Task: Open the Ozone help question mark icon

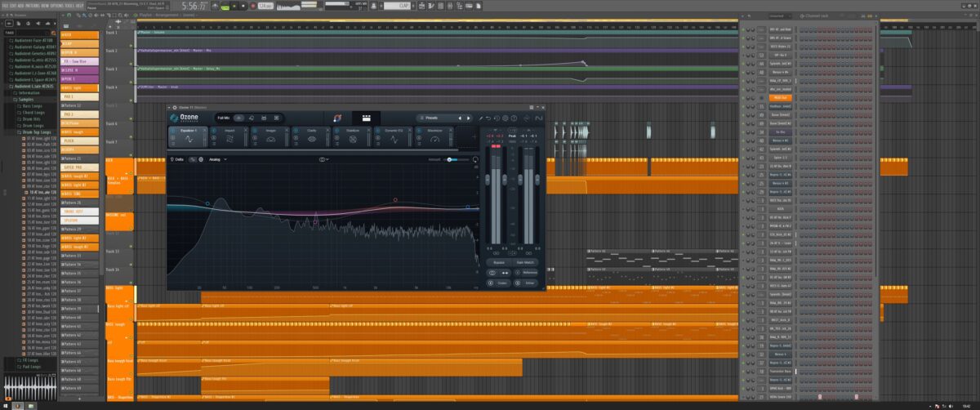Action: (x=514, y=118)
